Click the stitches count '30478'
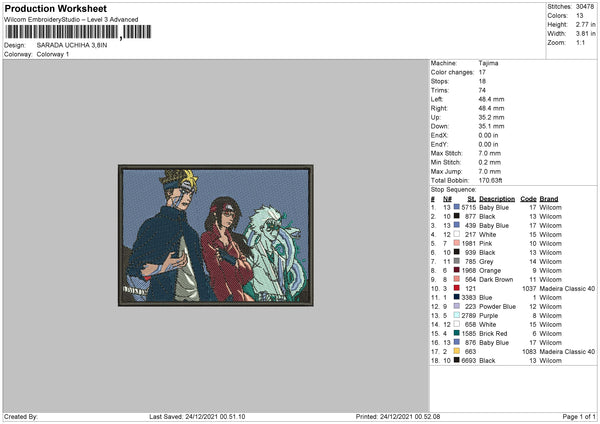The width and height of the screenshot is (600, 424). pos(585,7)
